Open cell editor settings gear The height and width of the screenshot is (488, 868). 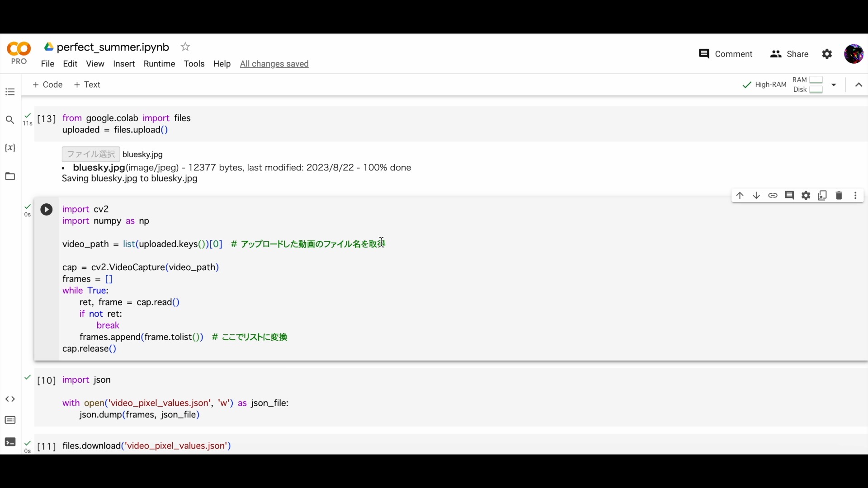pos(806,196)
